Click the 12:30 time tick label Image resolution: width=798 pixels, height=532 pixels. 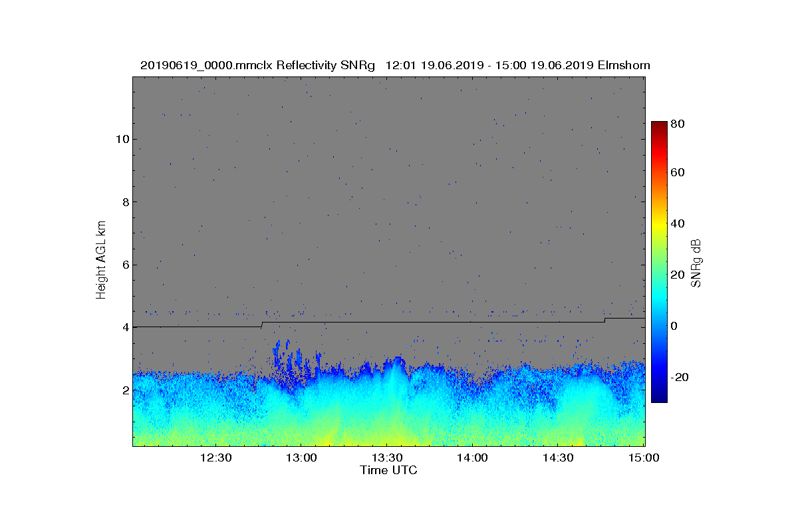pos(215,458)
